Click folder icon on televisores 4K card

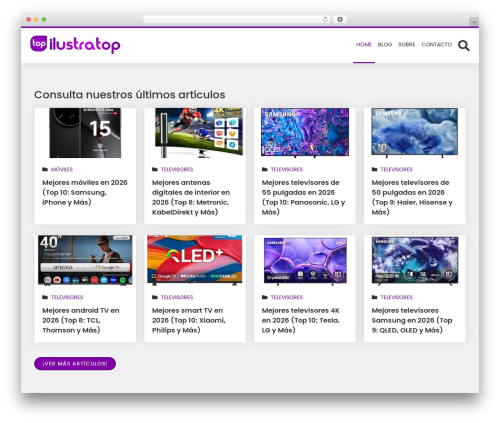(265, 297)
